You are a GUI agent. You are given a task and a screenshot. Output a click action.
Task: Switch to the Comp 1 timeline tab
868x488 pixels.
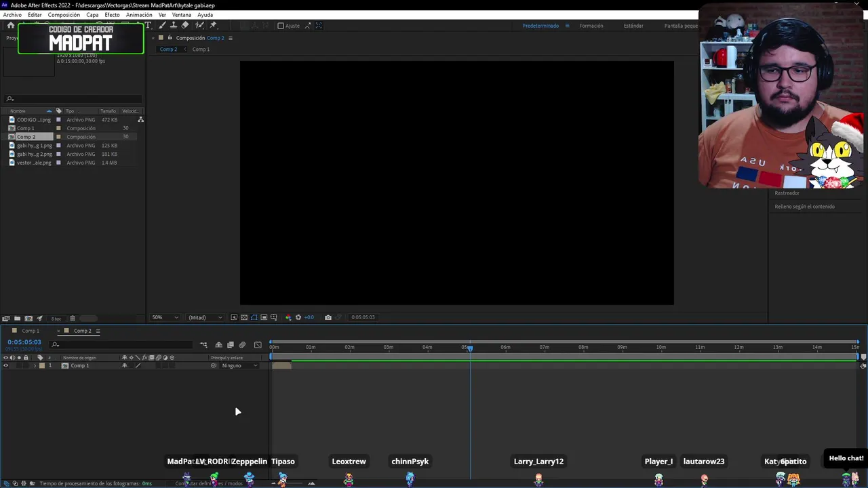click(x=30, y=331)
